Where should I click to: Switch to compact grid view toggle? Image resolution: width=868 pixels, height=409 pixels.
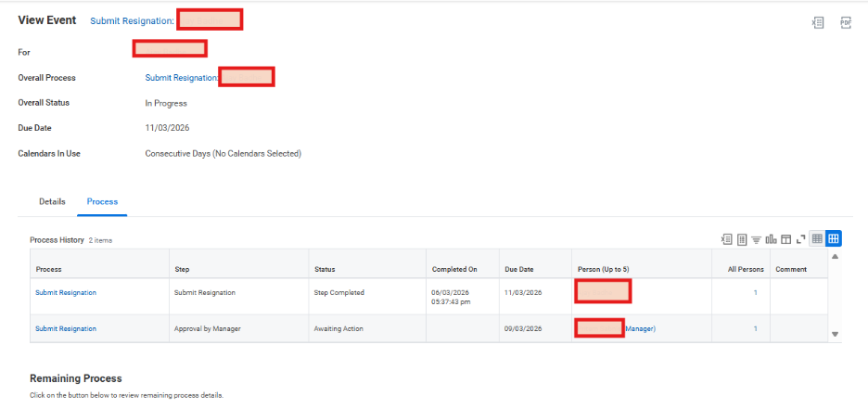pos(817,239)
